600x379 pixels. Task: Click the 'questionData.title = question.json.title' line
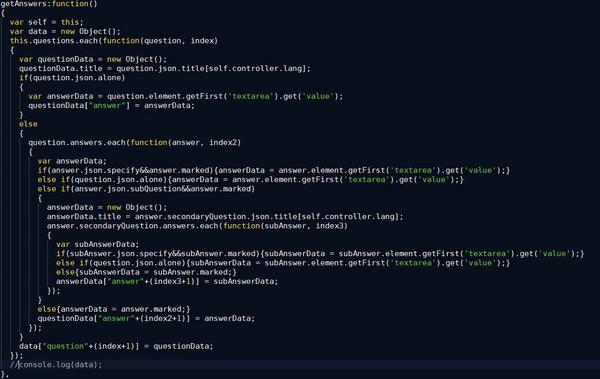[x=165, y=69]
